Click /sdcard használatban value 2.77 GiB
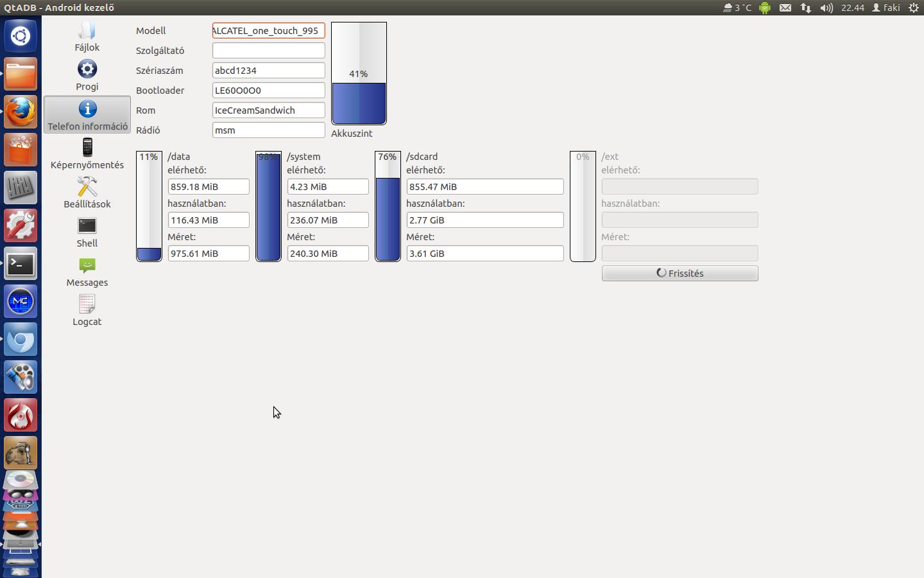This screenshot has width=924, height=578. [485, 220]
